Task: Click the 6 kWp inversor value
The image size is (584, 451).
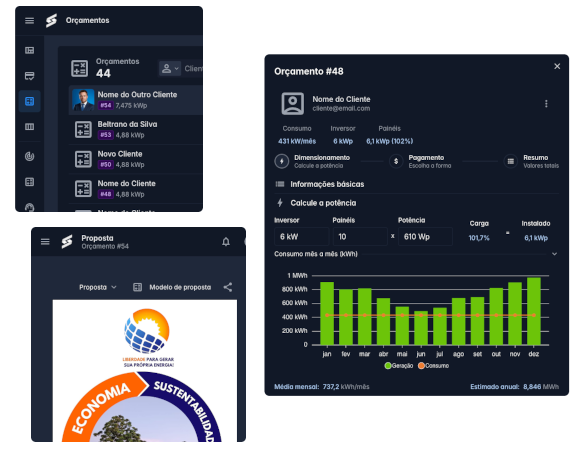Action: [x=343, y=141]
